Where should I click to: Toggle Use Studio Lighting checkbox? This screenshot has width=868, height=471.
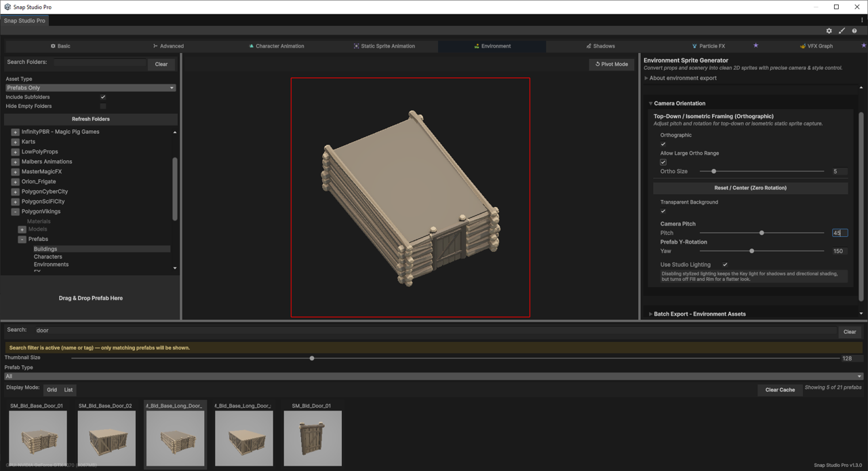725,265
